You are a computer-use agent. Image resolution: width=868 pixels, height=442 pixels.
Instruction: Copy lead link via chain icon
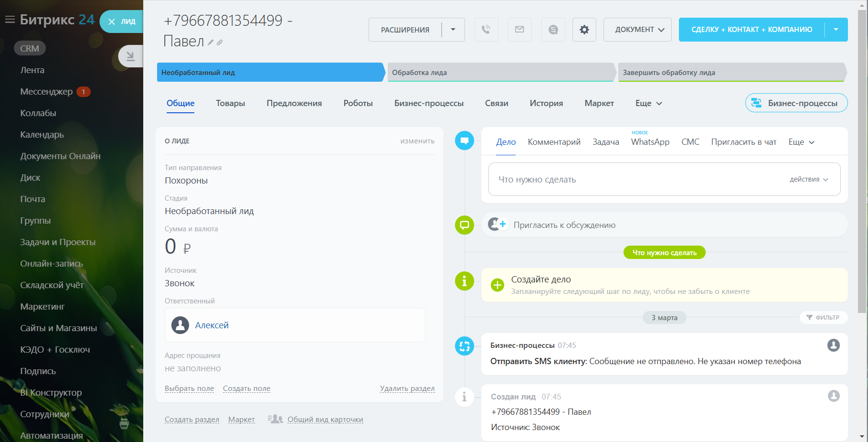pos(220,43)
